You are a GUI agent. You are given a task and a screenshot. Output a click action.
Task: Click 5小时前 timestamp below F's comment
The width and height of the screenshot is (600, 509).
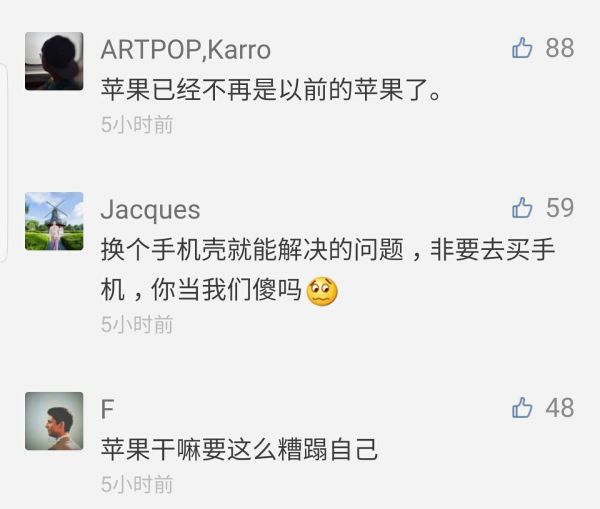(x=137, y=484)
